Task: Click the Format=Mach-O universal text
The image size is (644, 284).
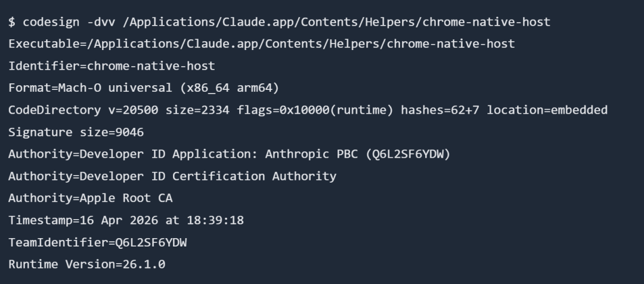Action: pyautogui.click(x=90, y=88)
